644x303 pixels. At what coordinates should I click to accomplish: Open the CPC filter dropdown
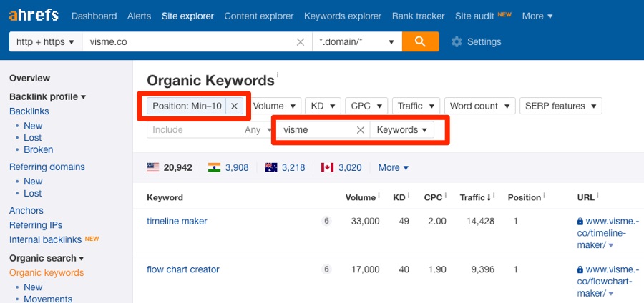366,106
